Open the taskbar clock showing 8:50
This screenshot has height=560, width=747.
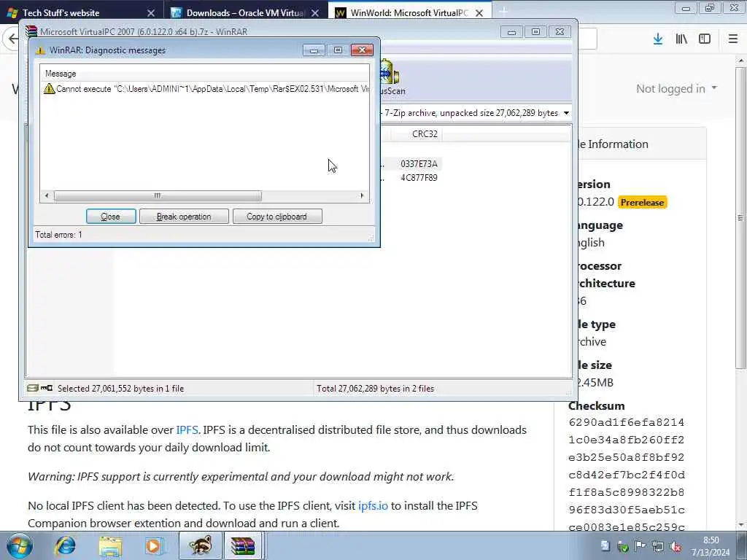(x=711, y=546)
